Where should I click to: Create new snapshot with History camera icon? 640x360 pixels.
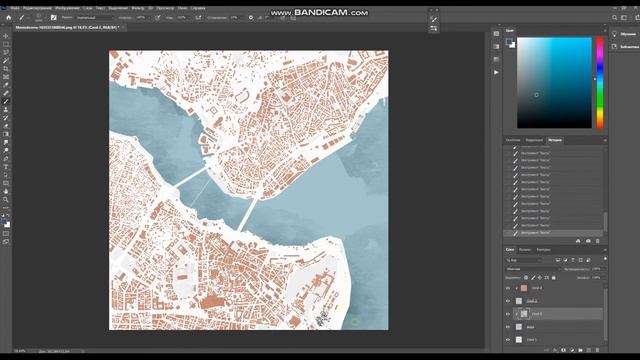point(588,241)
